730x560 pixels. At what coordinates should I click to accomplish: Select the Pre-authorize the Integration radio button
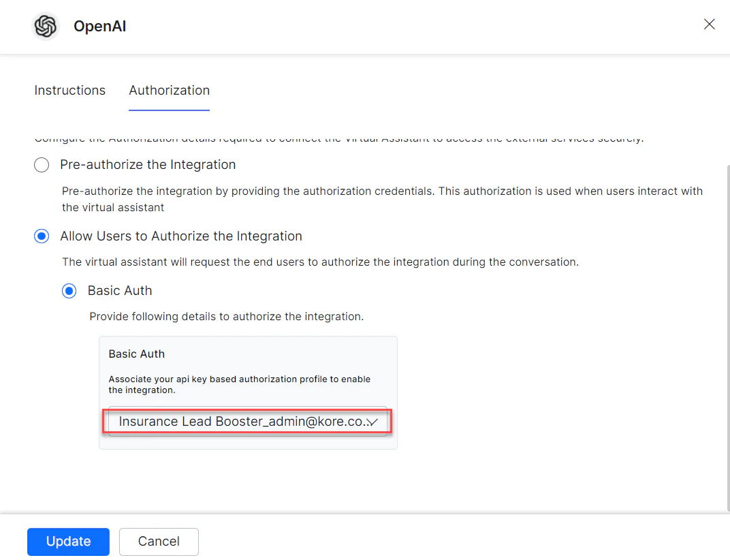(x=41, y=164)
